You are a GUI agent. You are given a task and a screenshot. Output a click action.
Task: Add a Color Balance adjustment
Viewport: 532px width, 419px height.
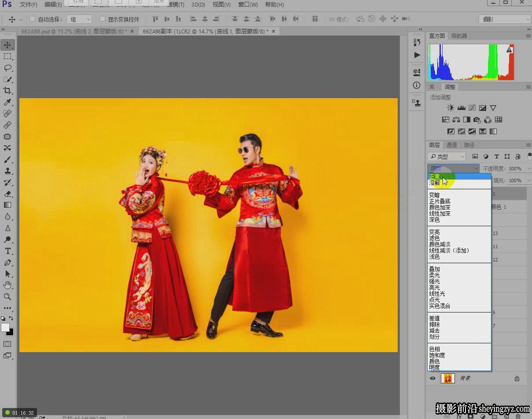pyautogui.click(x=456, y=120)
